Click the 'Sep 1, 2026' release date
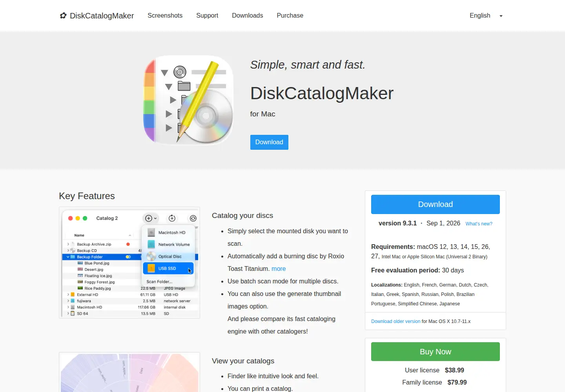Image resolution: width=565 pixels, height=392 pixels. coord(443,223)
